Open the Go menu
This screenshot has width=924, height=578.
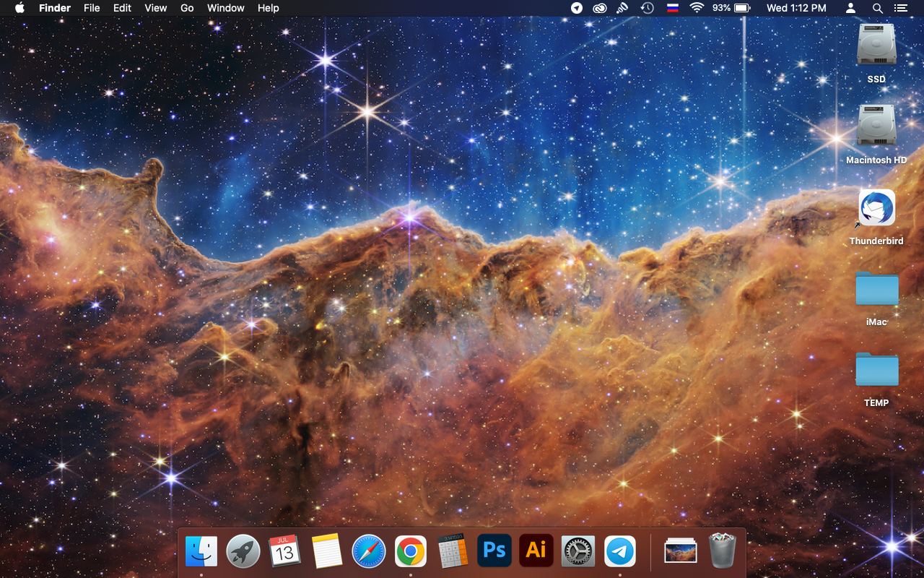187,8
